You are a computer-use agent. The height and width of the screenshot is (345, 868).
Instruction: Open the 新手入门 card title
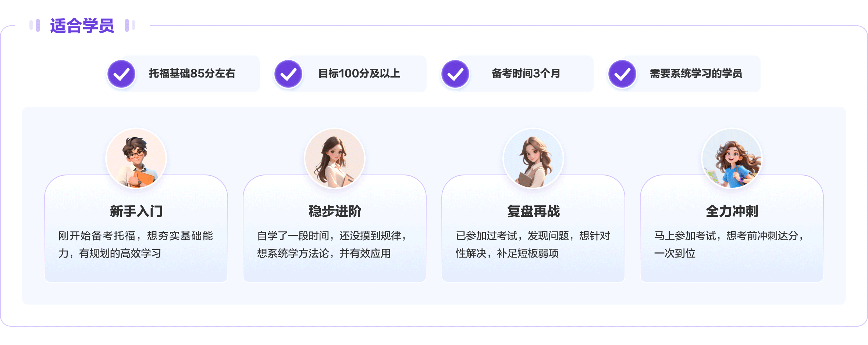coord(136,211)
